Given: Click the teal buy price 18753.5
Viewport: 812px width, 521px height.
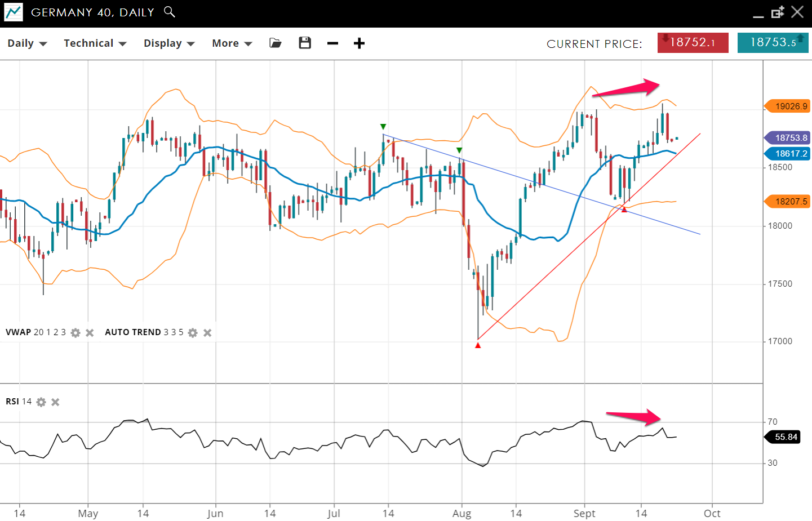Looking at the screenshot, I should point(773,43).
